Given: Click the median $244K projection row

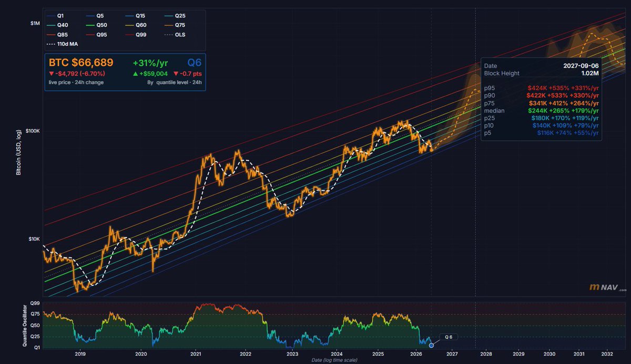Looking at the screenshot, I should pos(542,111).
